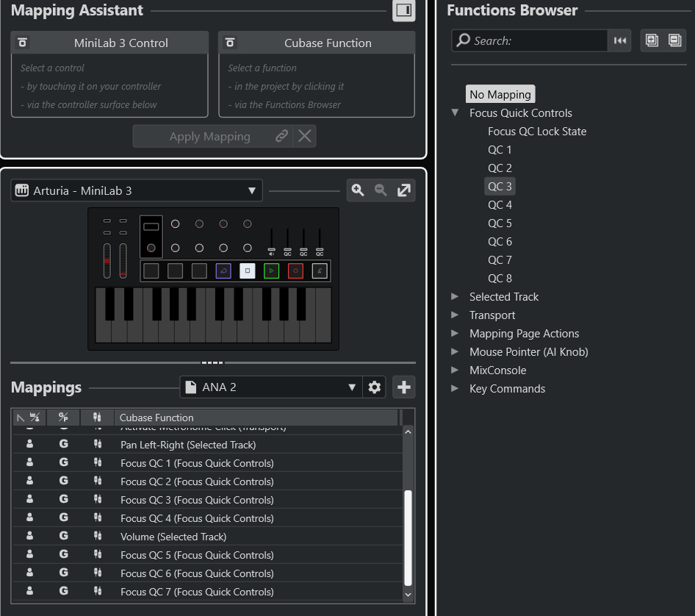Viewport: 695px width, 616px height.
Task: Select the Volume (Selected Track) mapping row
Action: tap(173, 537)
